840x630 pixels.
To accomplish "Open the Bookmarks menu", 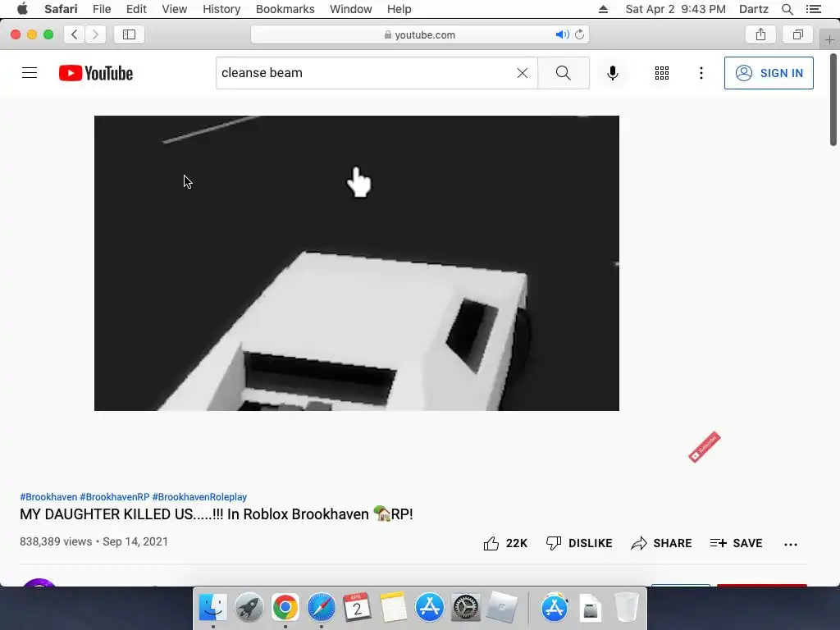I will pyautogui.click(x=285, y=9).
